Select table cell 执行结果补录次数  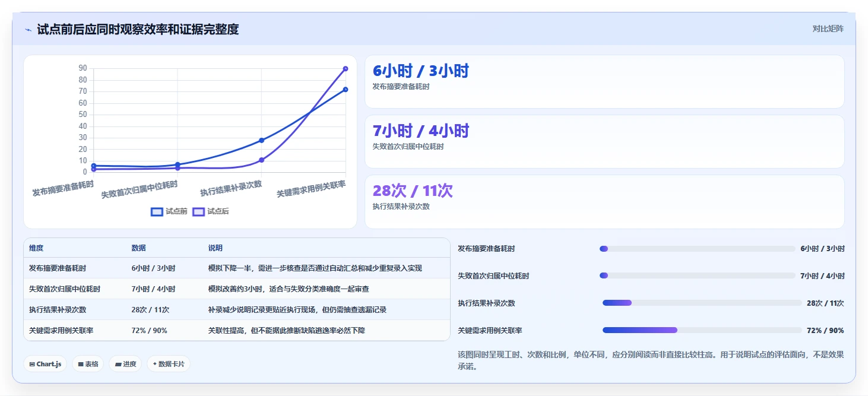pyautogui.click(x=58, y=309)
